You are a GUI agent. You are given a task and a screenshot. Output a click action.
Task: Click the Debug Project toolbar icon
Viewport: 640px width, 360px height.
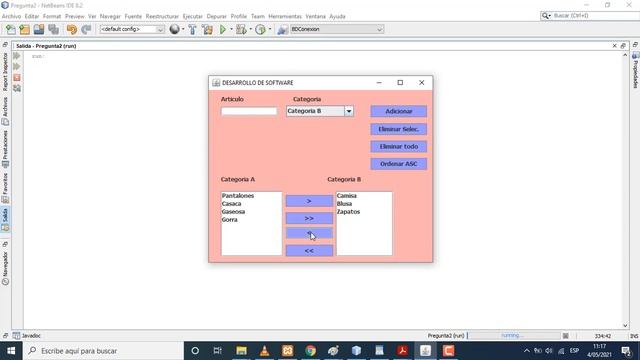(x=241, y=29)
